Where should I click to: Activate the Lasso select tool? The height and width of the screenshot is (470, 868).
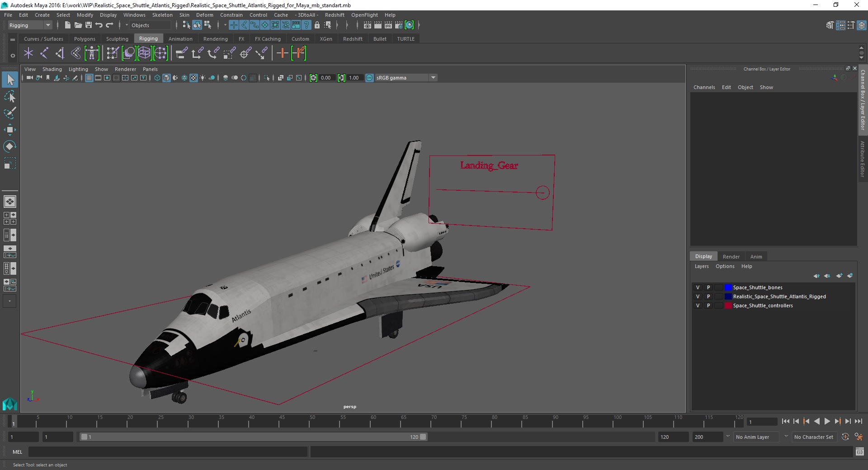10,97
